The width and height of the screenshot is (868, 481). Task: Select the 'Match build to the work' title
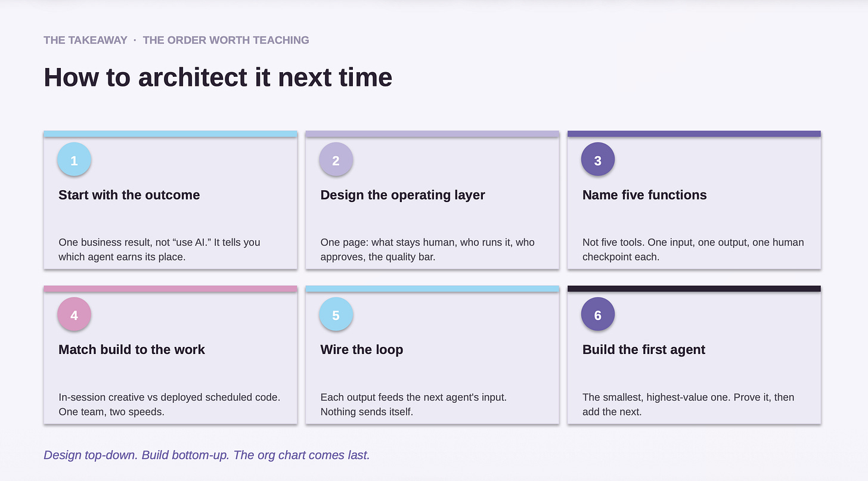[x=132, y=350]
